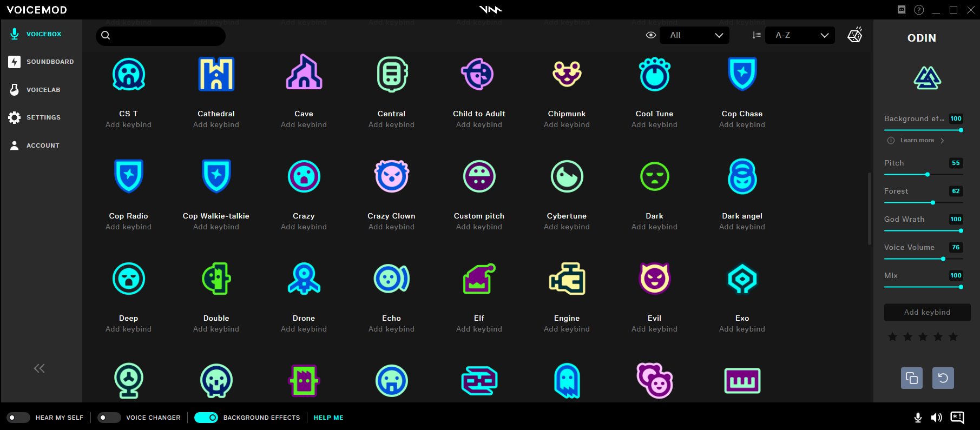Open the Voicebox tab

(42, 34)
